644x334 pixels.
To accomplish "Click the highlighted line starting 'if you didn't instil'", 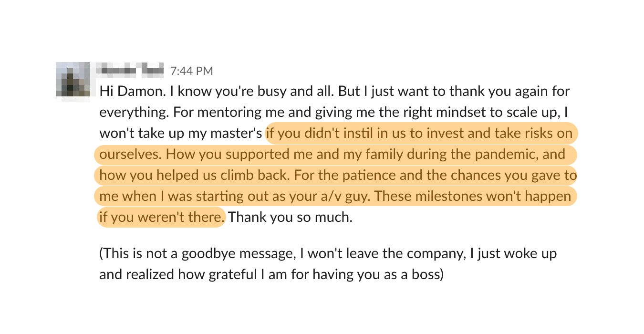I will click(x=420, y=133).
